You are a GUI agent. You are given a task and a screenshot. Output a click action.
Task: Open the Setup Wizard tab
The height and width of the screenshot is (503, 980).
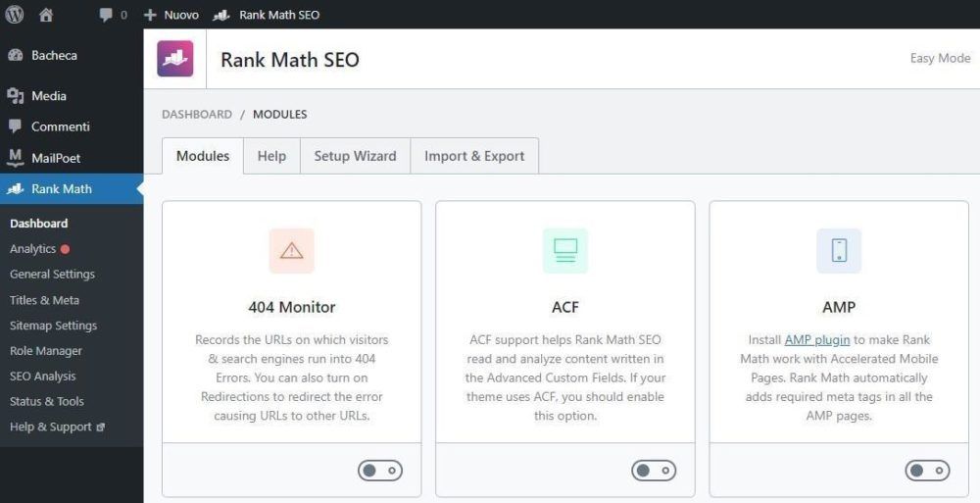355,156
